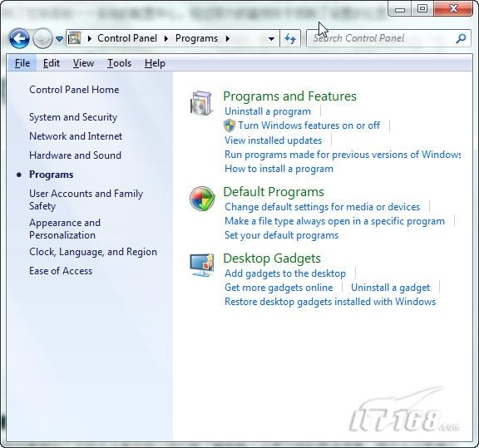Click the blue Back arrow button
Image resolution: width=479 pixels, height=448 pixels.
pos(19,39)
